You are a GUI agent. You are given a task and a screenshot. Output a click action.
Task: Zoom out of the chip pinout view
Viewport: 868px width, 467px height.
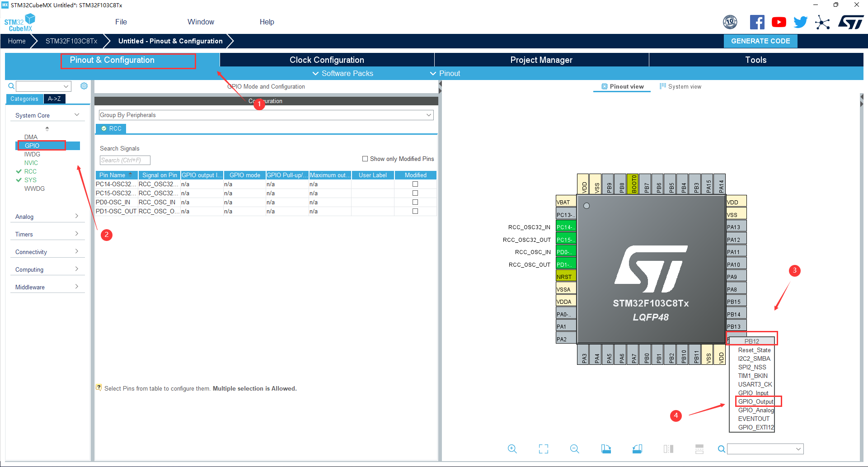(575, 448)
